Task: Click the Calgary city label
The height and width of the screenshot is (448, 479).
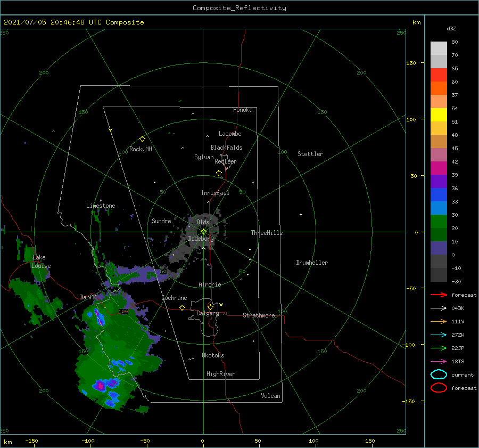Action: (208, 313)
